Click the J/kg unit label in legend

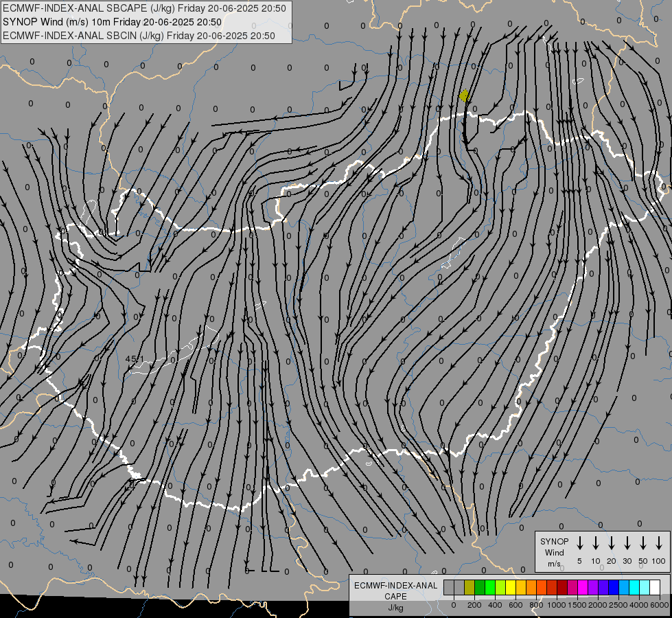tap(395, 608)
